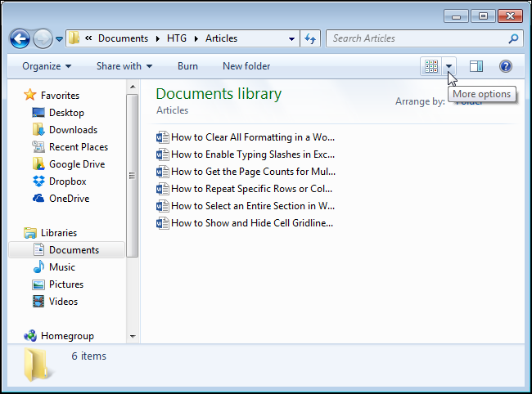Click the folder icon in the details pane
This screenshot has height=394, width=532.
tap(38, 365)
